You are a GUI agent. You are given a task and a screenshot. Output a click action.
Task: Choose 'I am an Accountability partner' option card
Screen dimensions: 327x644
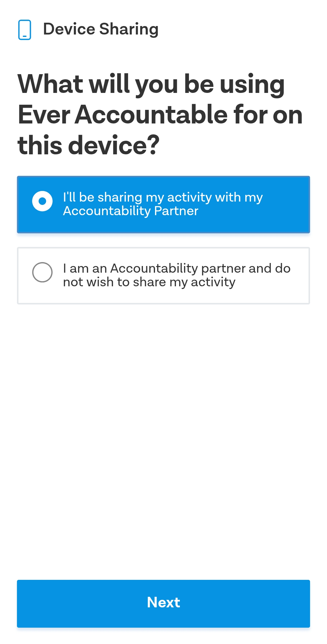[x=163, y=276]
